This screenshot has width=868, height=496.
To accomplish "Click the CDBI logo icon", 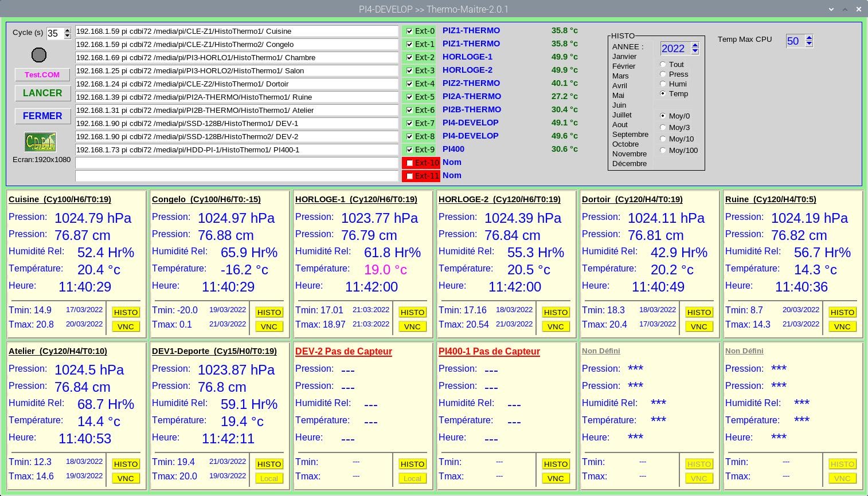I will coord(40,142).
